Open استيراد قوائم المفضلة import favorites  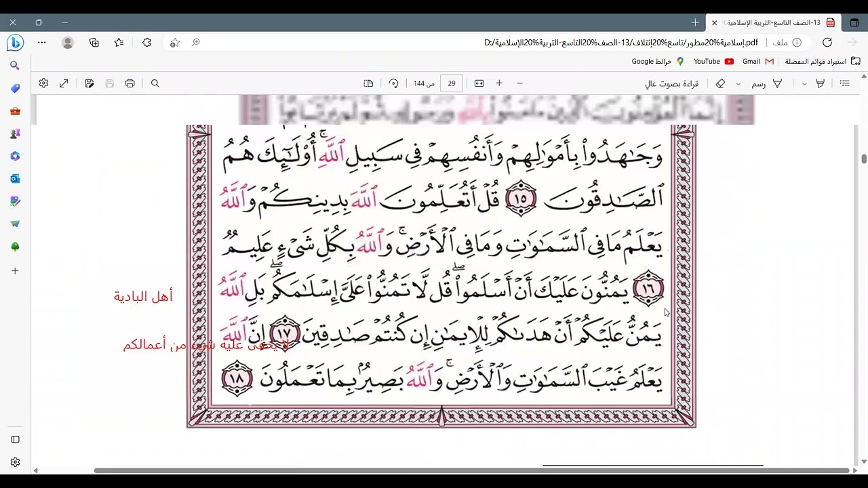point(822,61)
